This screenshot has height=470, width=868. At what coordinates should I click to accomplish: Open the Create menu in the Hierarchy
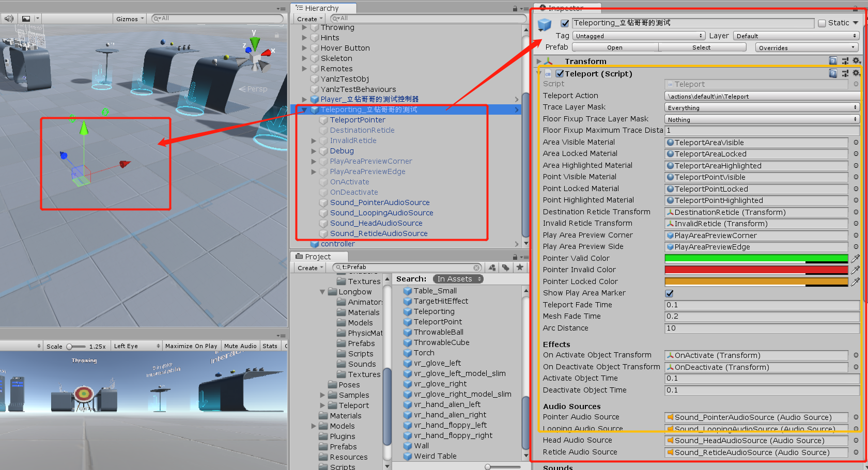coord(308,18)
